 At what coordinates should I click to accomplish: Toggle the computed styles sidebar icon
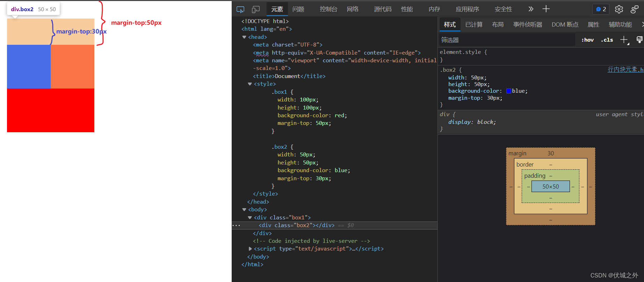(639, 40)
